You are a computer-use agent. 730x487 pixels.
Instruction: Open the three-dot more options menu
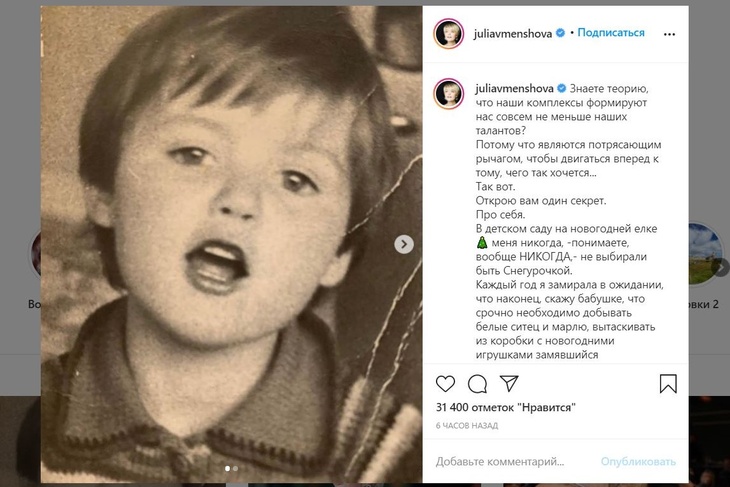668,32
